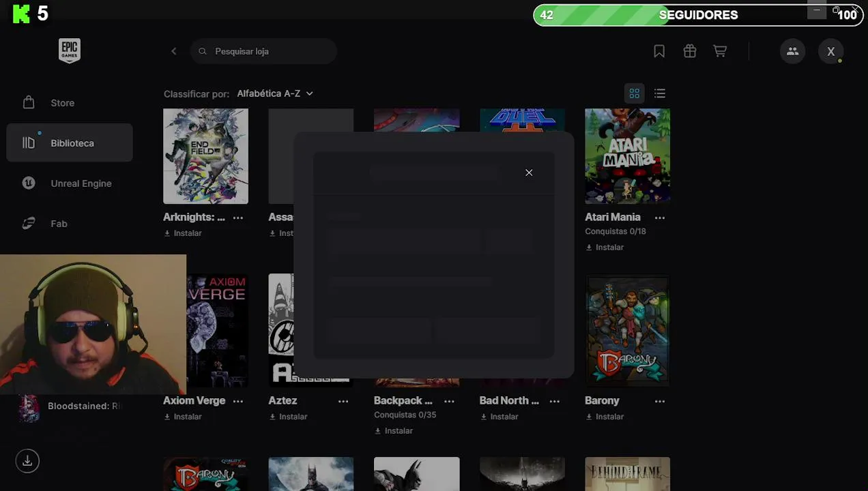This screenshot has width=868, height=491.
Task: Install Arknights
Action: [183, 233]
